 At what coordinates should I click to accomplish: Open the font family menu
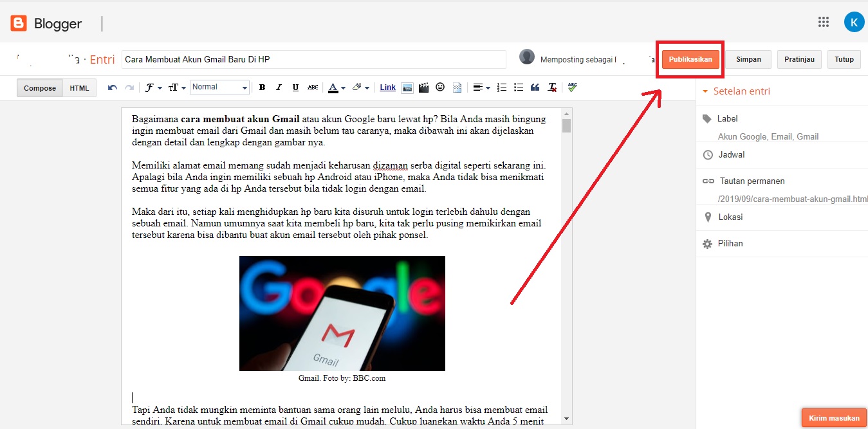click(x=153, y=87)
